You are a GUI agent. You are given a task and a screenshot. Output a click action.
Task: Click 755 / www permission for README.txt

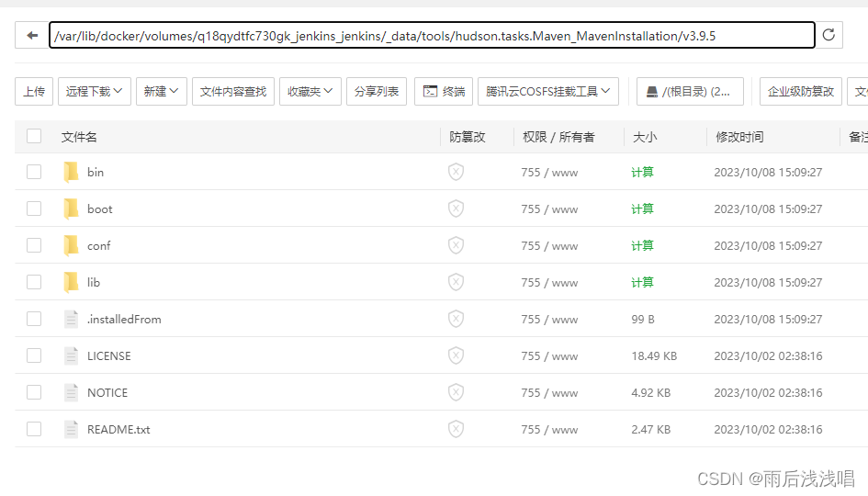(549, 430)
